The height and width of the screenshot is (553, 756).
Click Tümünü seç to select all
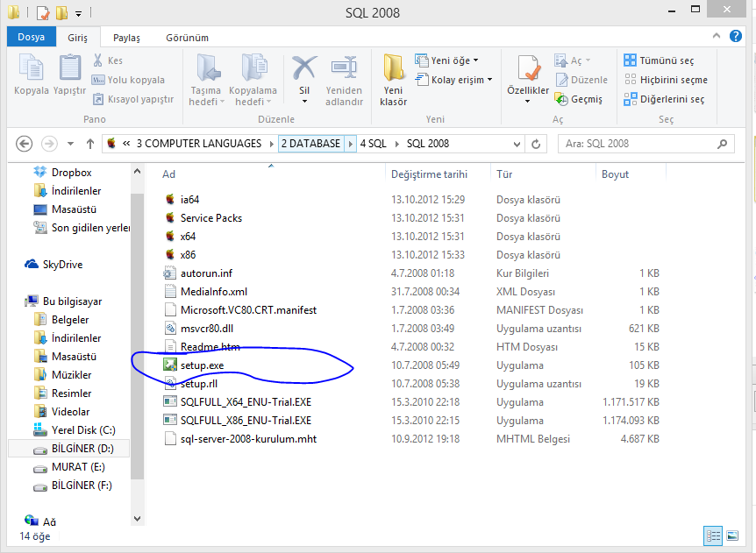click(x=659, y=60)
